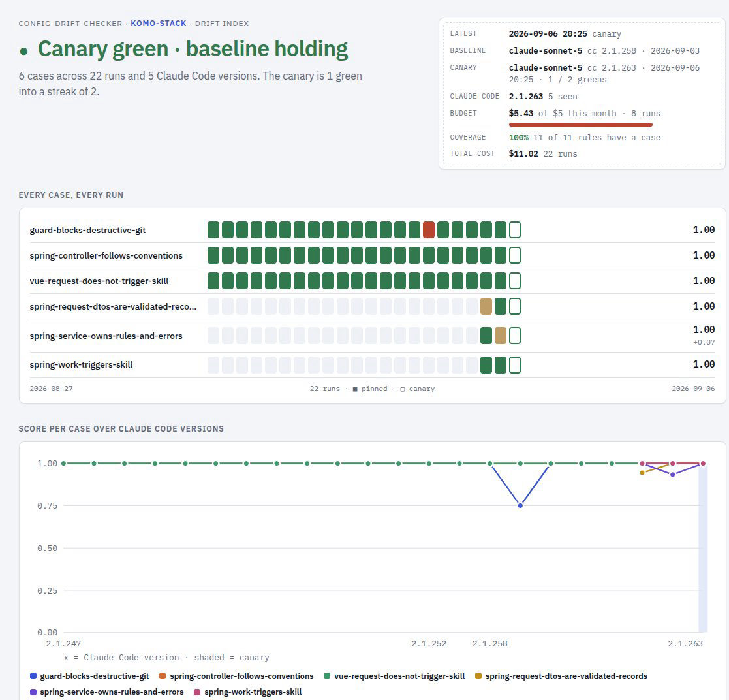729x700 pixels.
Task: Select the tan cell in spring-service-owns-rules-and-errors row
Action: pyautogui.click(x=501, y=336)
